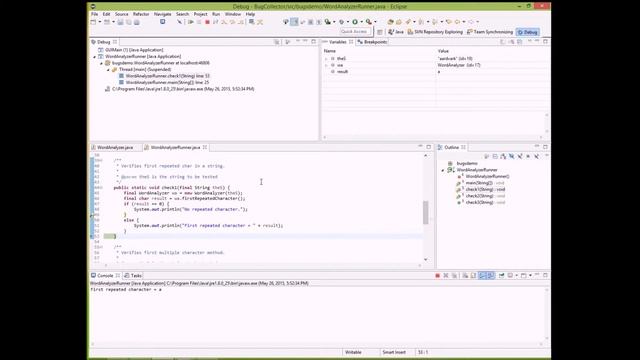Click the Drop to Frame icon
The image size is (640, 360).
point(251,22)
